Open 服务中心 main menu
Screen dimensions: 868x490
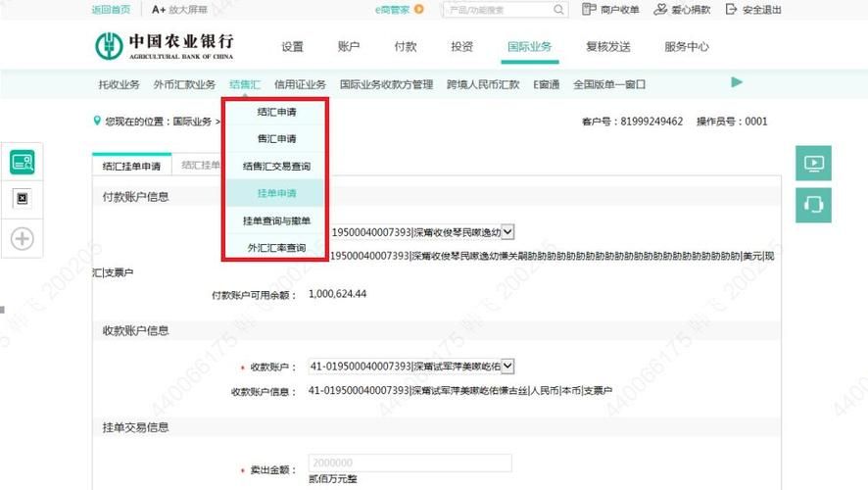687,47
